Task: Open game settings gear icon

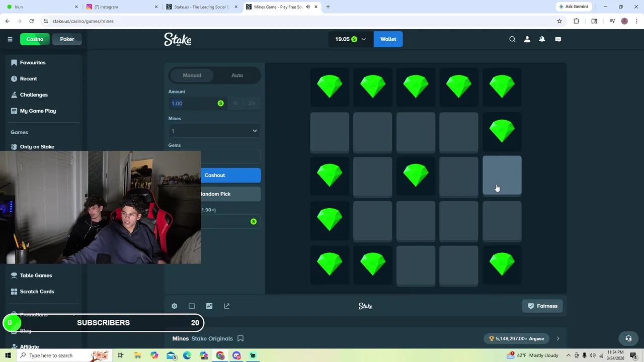Action: tap(174, 306)
